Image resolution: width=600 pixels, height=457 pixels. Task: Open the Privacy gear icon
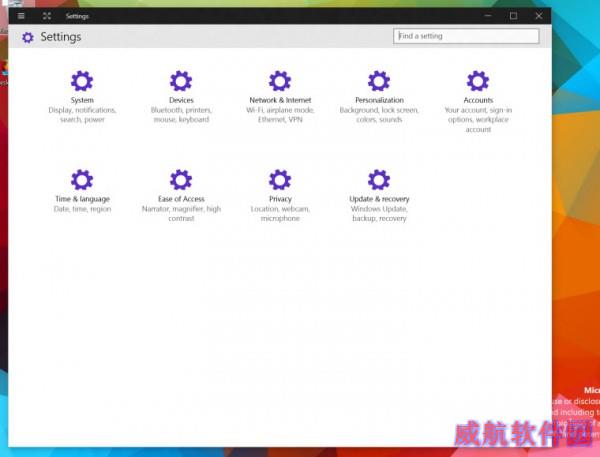point(280,180)
